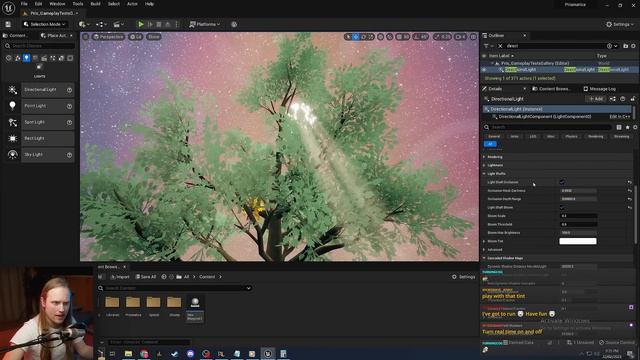Open the Tools menu
The width and height of the screenshot is (640, 360).
[78, 4]
